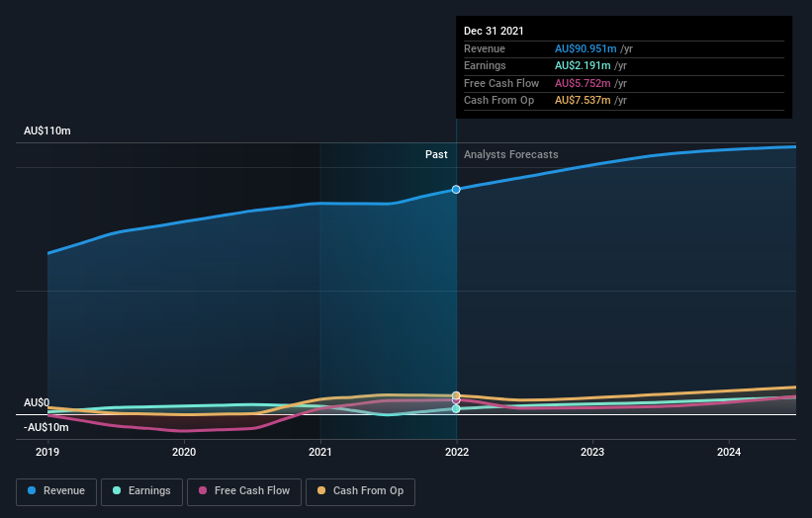
Task: Click the 2024 x-axis label
Action: 729,452
